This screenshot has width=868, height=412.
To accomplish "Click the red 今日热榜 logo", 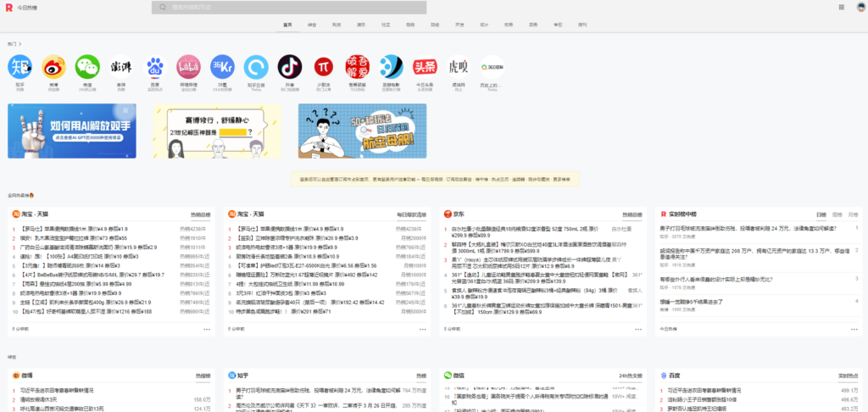I will point(8,7).
